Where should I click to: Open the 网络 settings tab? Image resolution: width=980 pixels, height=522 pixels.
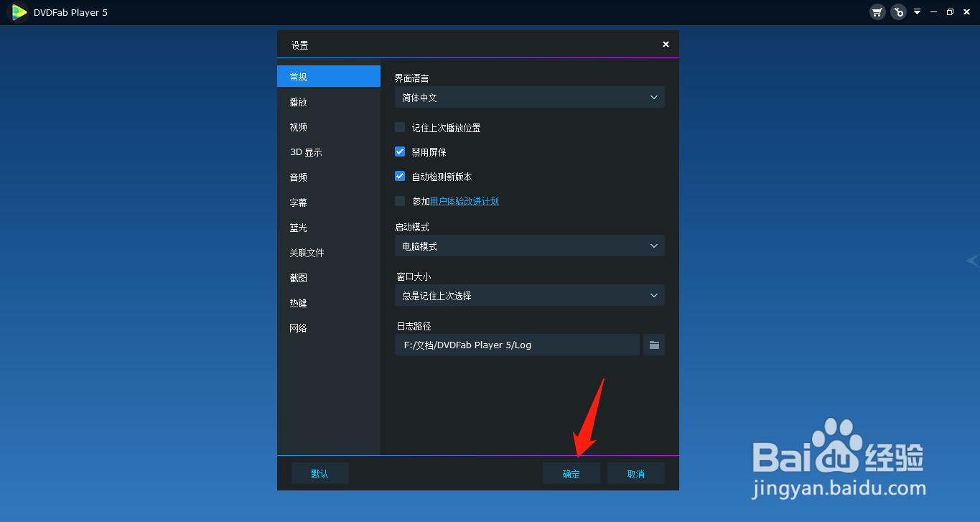click(x=329, y=328)
